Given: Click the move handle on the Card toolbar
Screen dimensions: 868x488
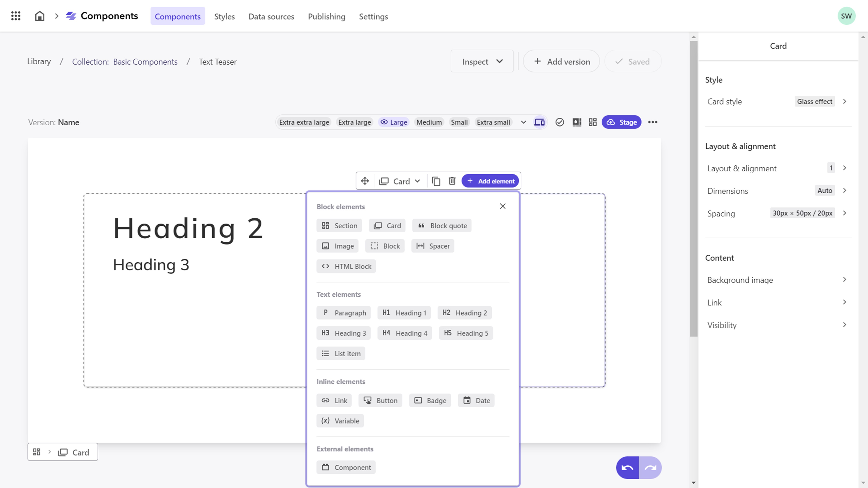Looking at the screenshot, I should coord(365,181).
